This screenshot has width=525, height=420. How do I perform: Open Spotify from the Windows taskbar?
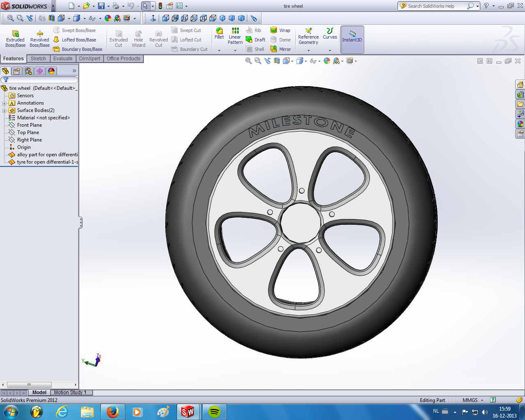pyautogui.click(x=214, y=412)
